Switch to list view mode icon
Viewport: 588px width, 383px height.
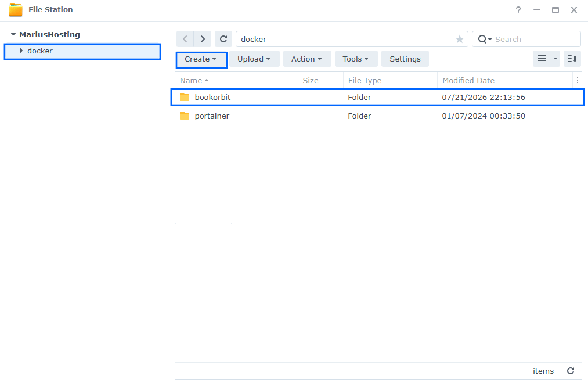click(542, 59)
